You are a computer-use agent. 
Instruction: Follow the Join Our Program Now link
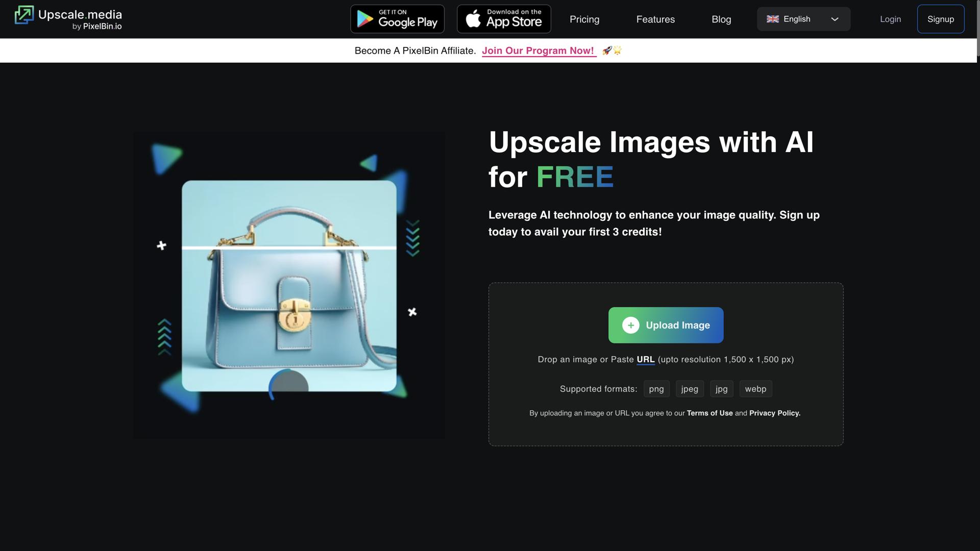538,51
